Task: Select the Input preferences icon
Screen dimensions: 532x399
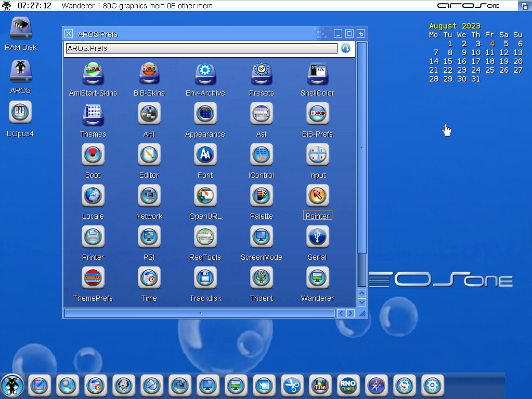Action: 318,155
